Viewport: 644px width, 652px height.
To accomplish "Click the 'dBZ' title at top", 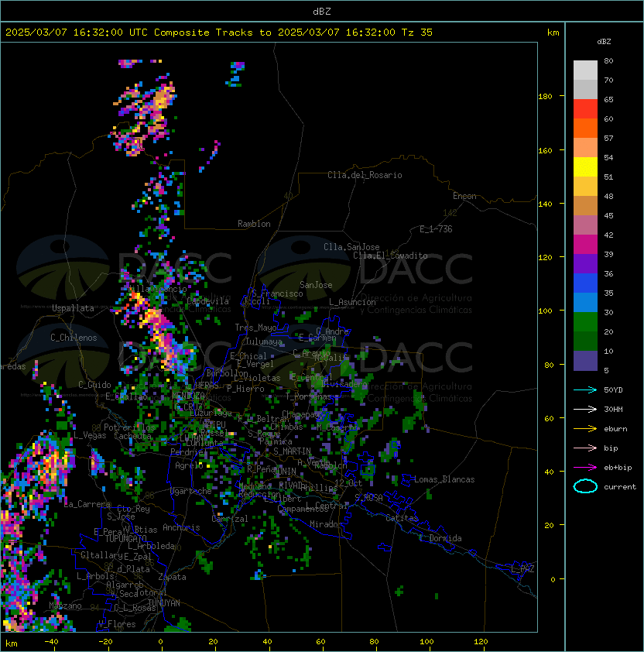I will pyautogui.click(x=322, y=12).
